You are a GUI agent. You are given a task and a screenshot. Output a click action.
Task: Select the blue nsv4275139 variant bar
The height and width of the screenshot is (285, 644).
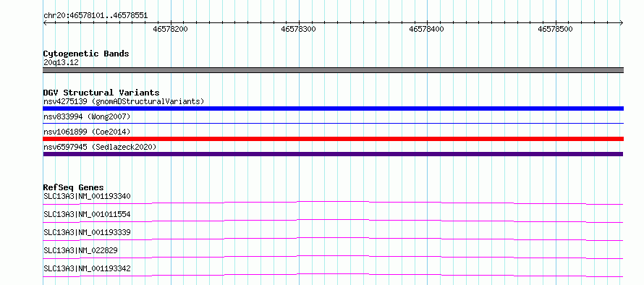pyautogui.click(x=333, y=109)
